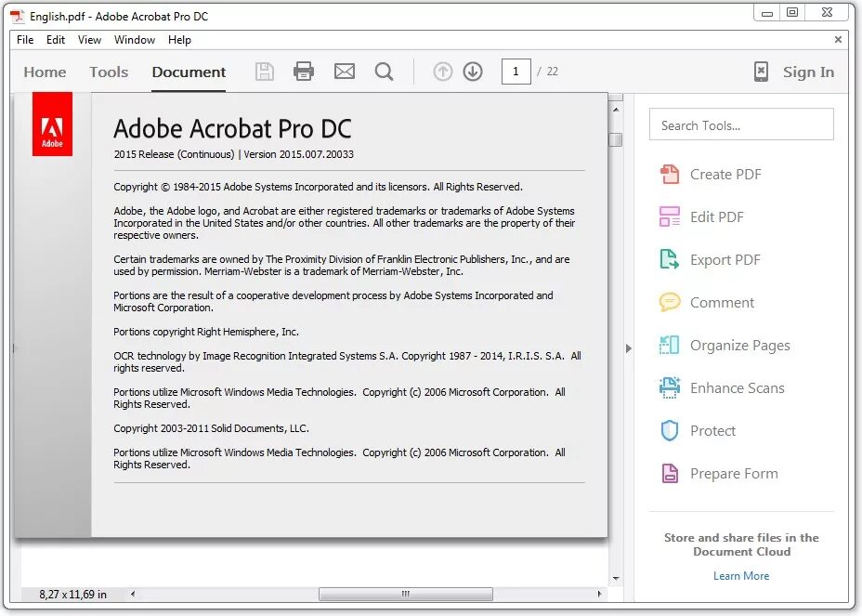Click the Export PDF tool icon
Image resolution: width=862 pixels, height=616 pixels.
pyautogui.click(x=670, y=259)
